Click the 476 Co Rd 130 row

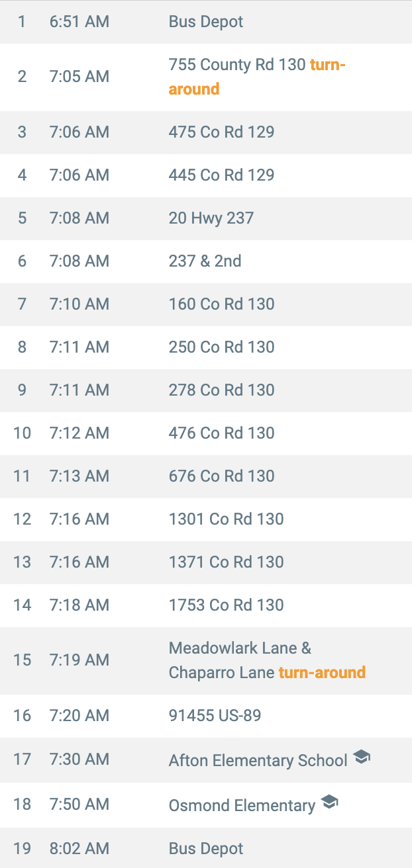click(x=206, y=433)
